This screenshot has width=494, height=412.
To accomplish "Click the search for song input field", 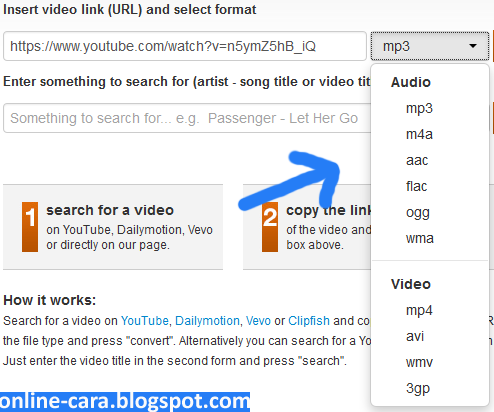I will coord(187,118).
